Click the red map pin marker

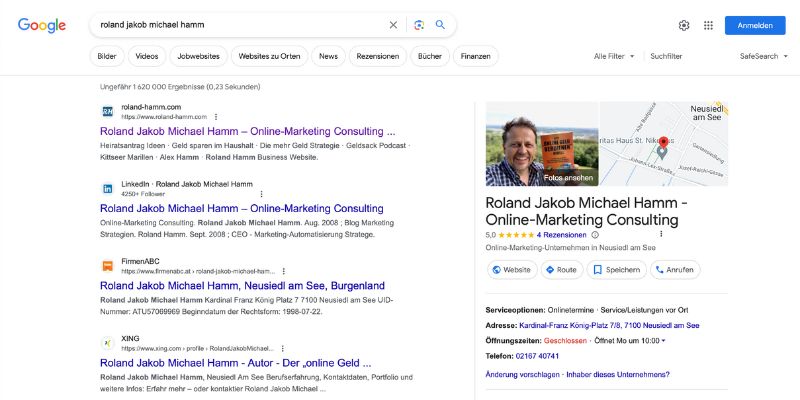(x=663, y=142)
